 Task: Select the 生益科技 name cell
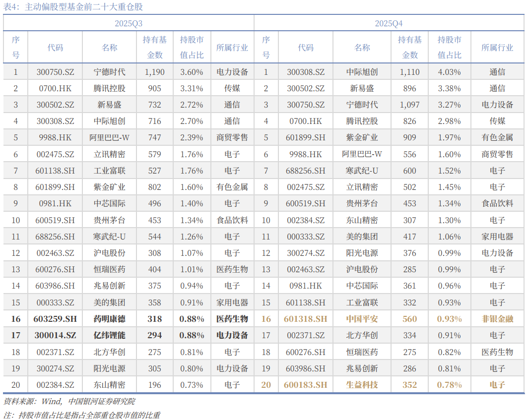tap(362, 385)
